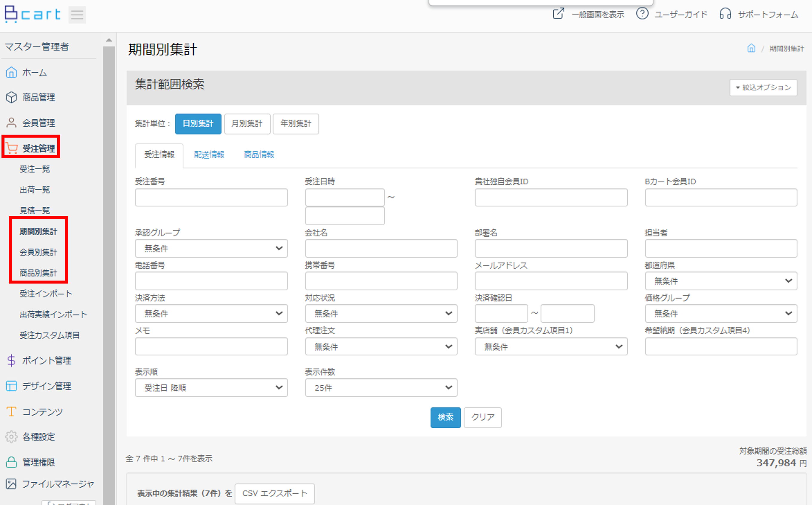Image resolution: width=812 pixels, height=505 pixels.
Task: Open the 実店舗 custom field dropdown
Action: [551, 346]
